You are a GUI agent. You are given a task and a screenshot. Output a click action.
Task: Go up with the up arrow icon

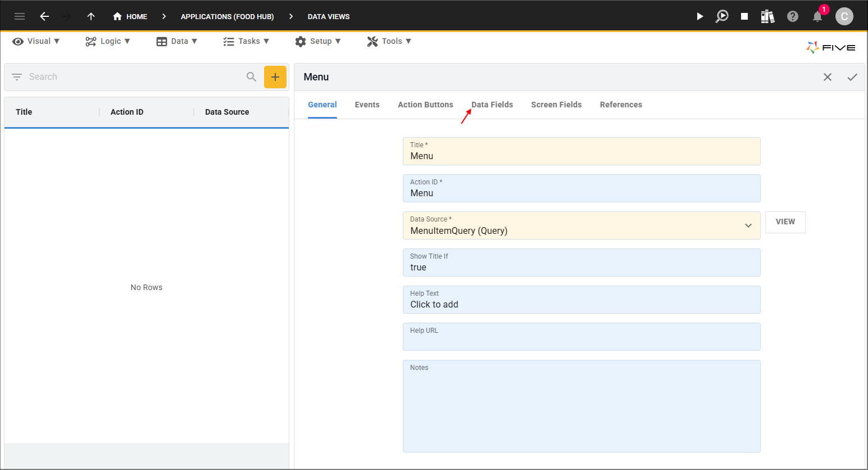click(x=91, y=16)
